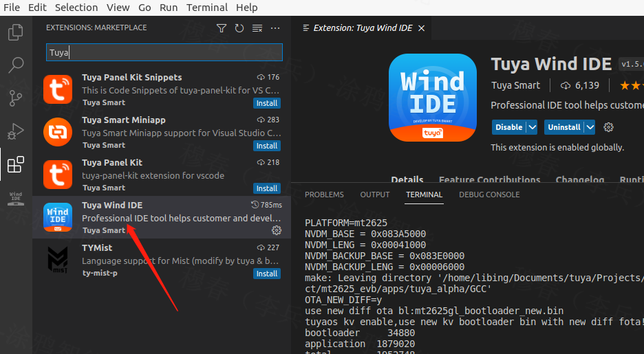This screenshot has width=644, height=354.
Task: Open the Changelog tab
Action: (580, 179)
